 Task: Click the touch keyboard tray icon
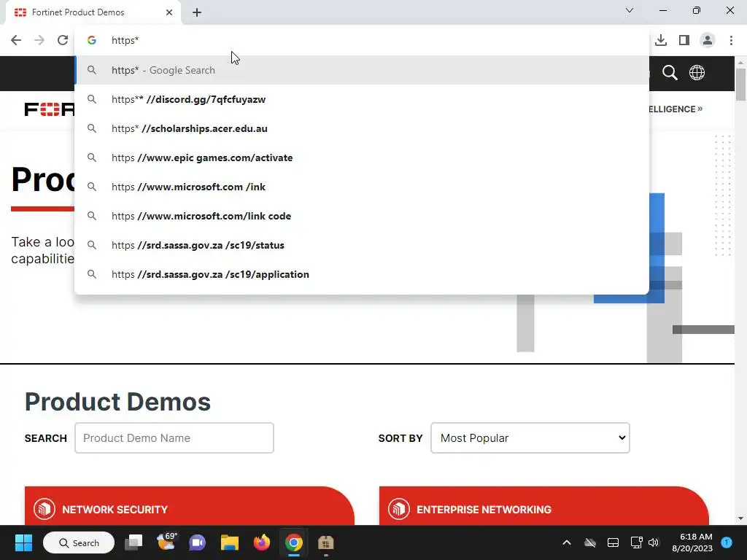pyautogui.click(x=613, y=542)
